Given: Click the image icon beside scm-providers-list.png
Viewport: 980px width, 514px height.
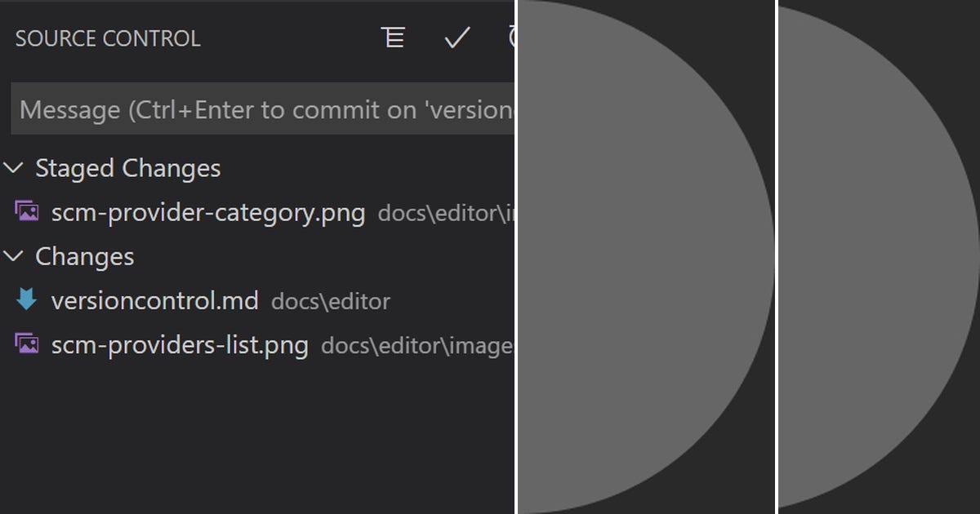Looking at the screenshot, I should 28,345.
